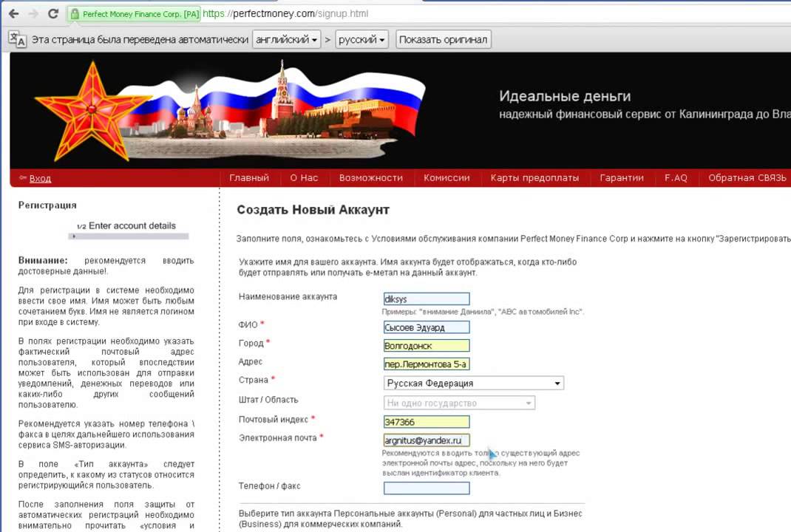The width and height of the screenshot is (791, 532).
Task: Focus the 'Наименование аккаунта' field containing dlksys
Action: click(x=427, y=299)
